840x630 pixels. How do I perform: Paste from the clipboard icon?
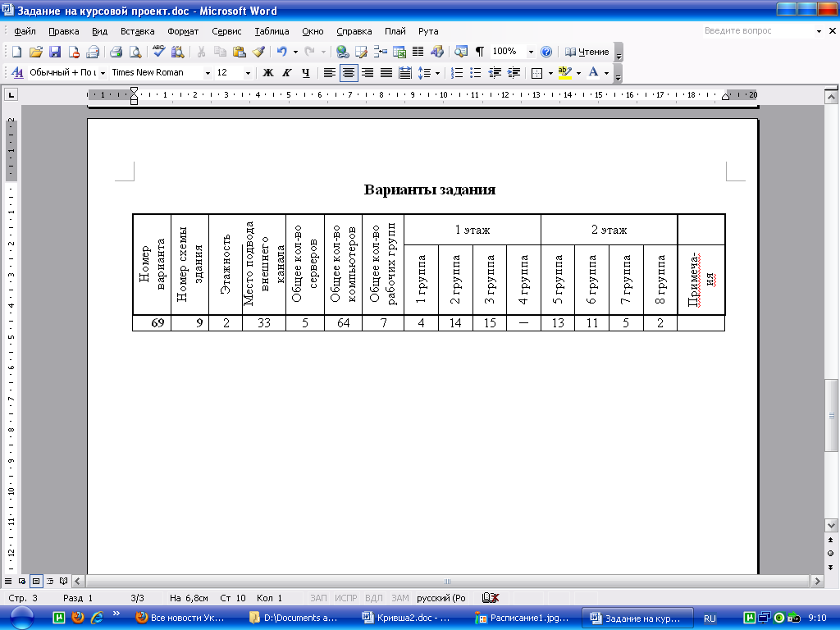240,52
